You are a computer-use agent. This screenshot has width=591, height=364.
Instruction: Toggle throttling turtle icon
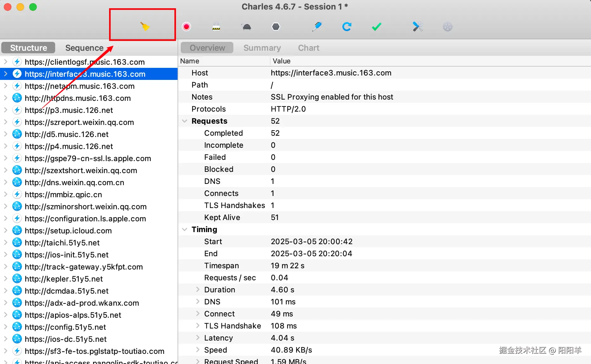point(246,27)
